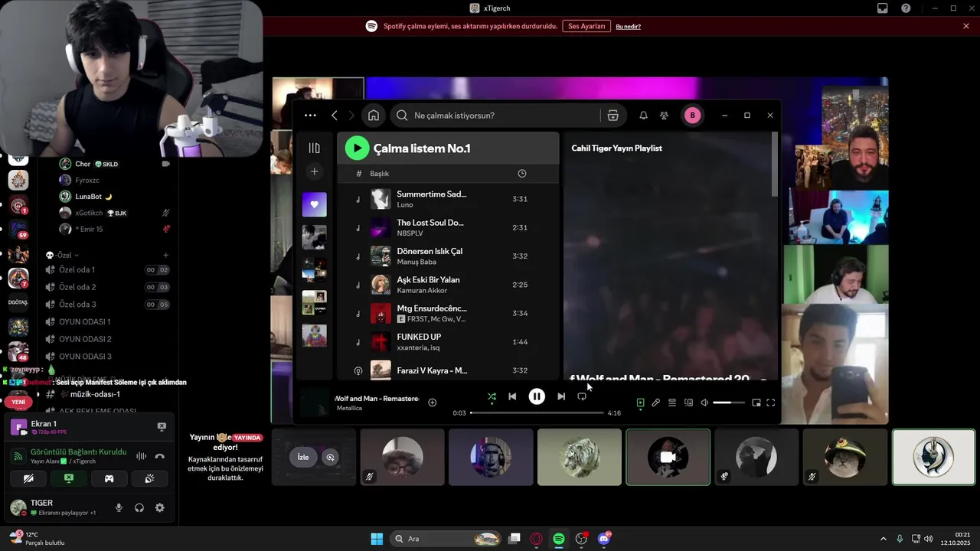This screenshot has height=551, width=980.
Task: Open Spotify friend activity icon
Action: pyautogui.click(x=664, y=116)
